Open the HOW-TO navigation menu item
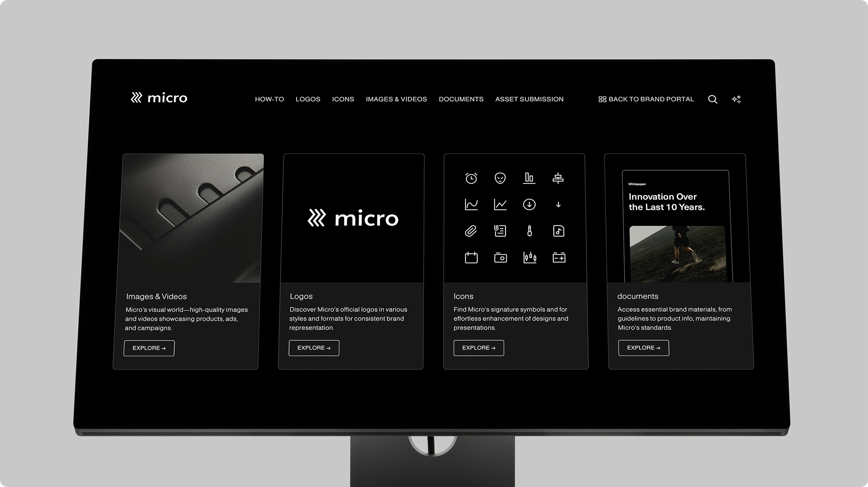 tap(269, 98)
